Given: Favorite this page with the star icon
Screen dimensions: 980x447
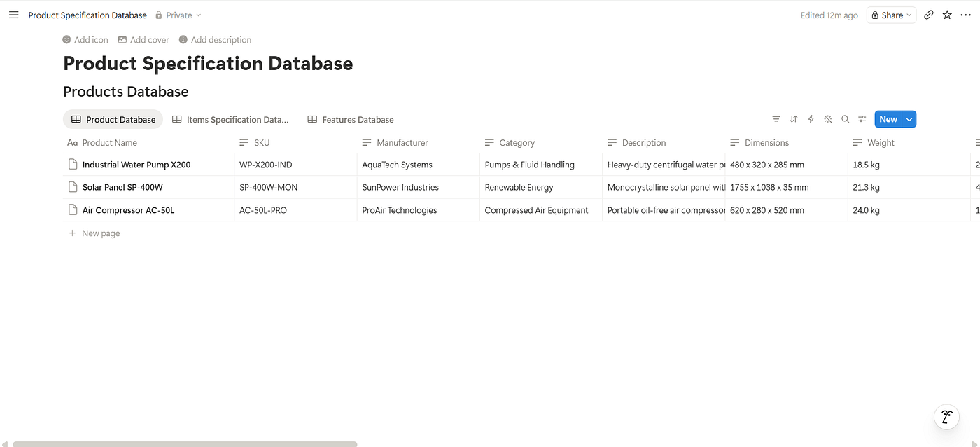Looking at the screenshot, I should (x=947, y=15).
